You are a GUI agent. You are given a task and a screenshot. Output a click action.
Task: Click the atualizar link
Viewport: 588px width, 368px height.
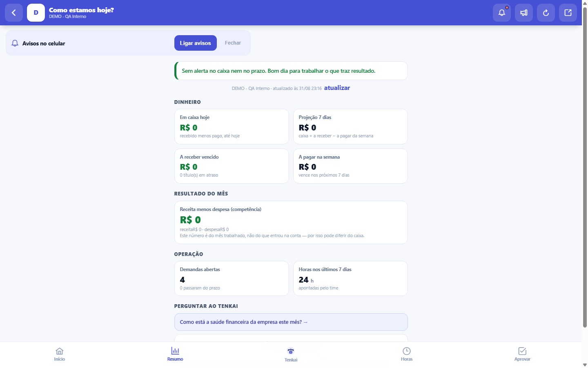(x=337, y=88)
